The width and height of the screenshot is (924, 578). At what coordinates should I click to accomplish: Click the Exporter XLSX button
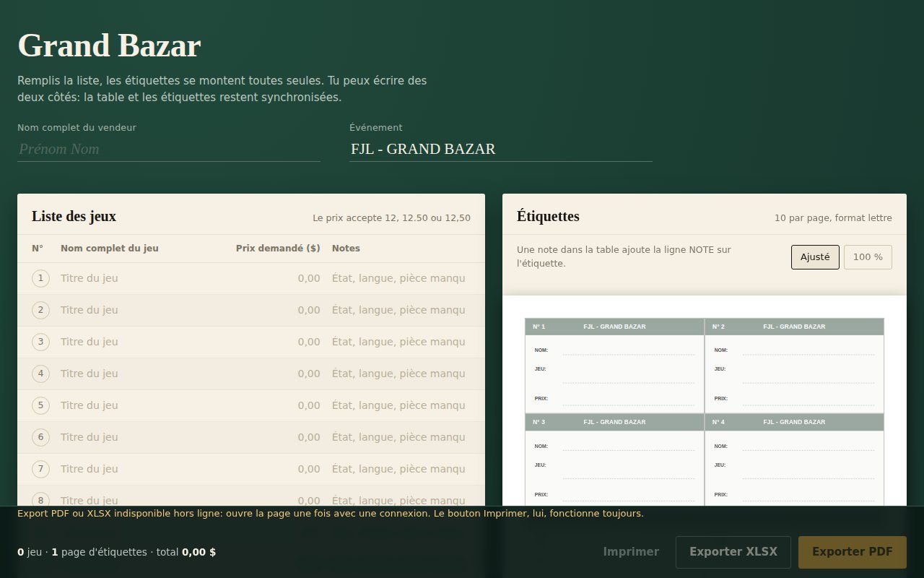[733, 552]
